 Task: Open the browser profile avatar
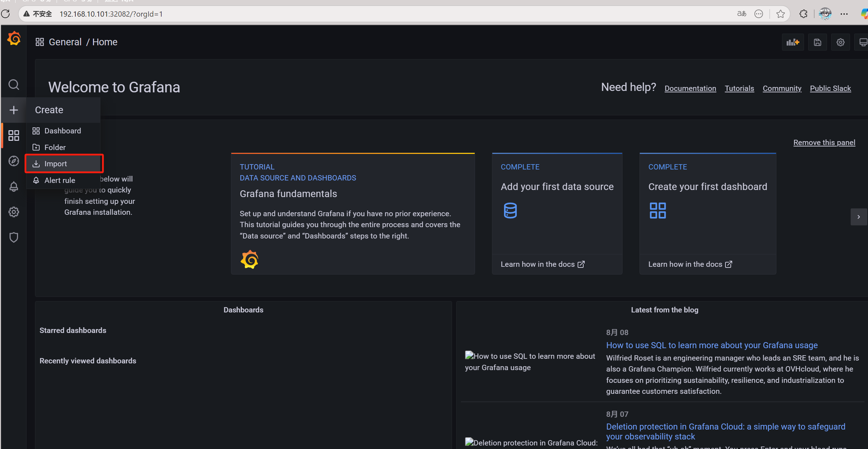[825, 14]
